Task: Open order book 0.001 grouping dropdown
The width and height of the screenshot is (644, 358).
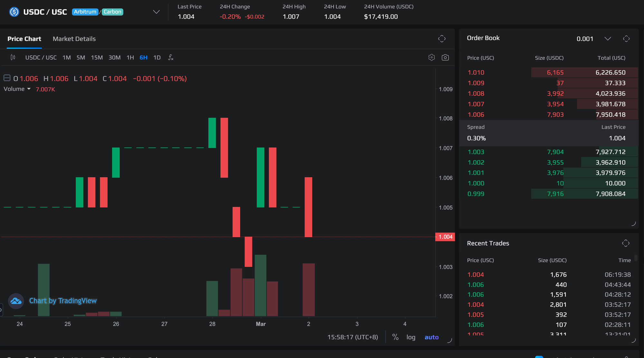Action: [x=607, y=39]
